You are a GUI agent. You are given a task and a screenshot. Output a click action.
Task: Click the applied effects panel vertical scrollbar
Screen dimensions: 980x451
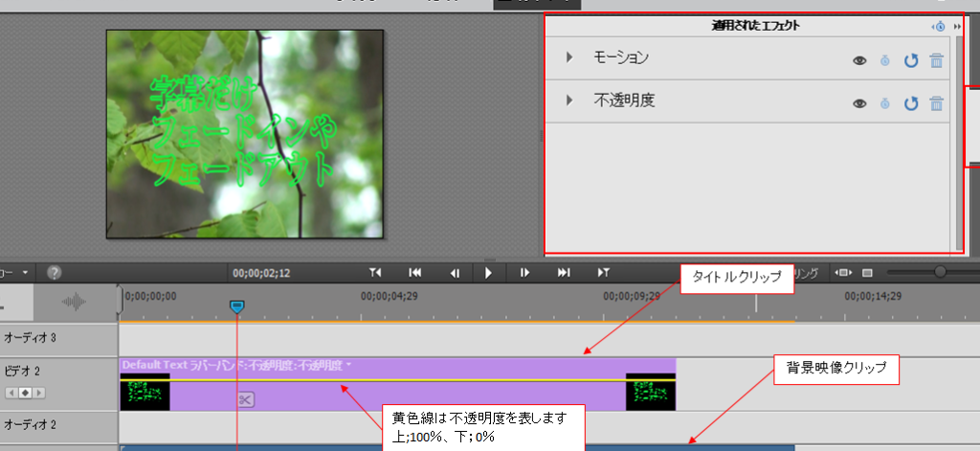click(x=960, y=144)
